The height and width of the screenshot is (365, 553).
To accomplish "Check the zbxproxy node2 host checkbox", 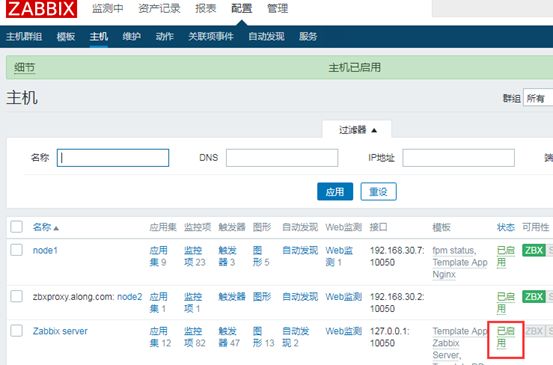I will coord(17,296).
